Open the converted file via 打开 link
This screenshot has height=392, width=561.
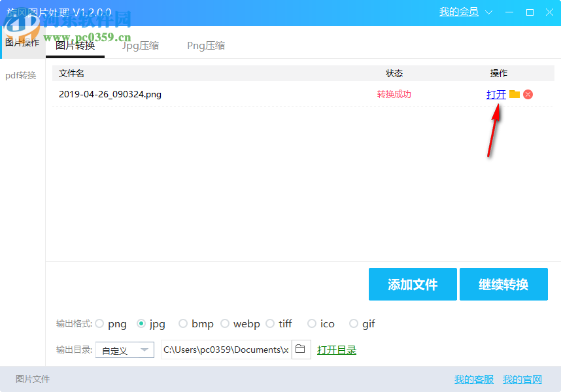click(x=496, y=94)
